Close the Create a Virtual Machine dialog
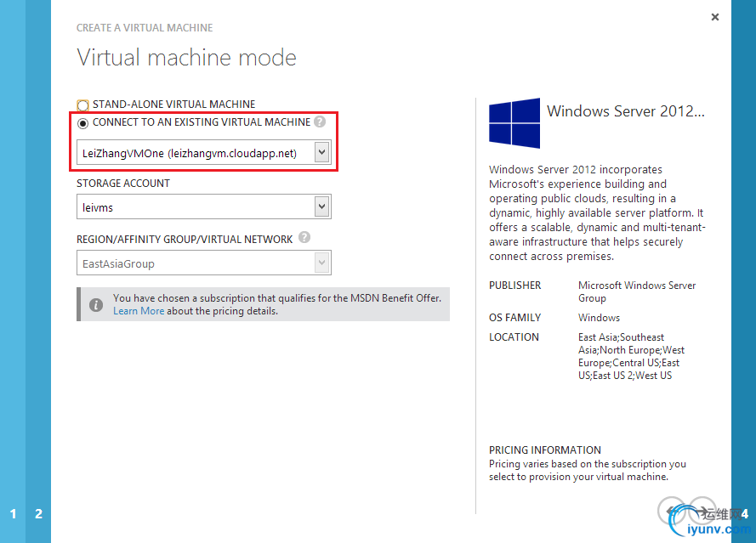 click(715, 17)
